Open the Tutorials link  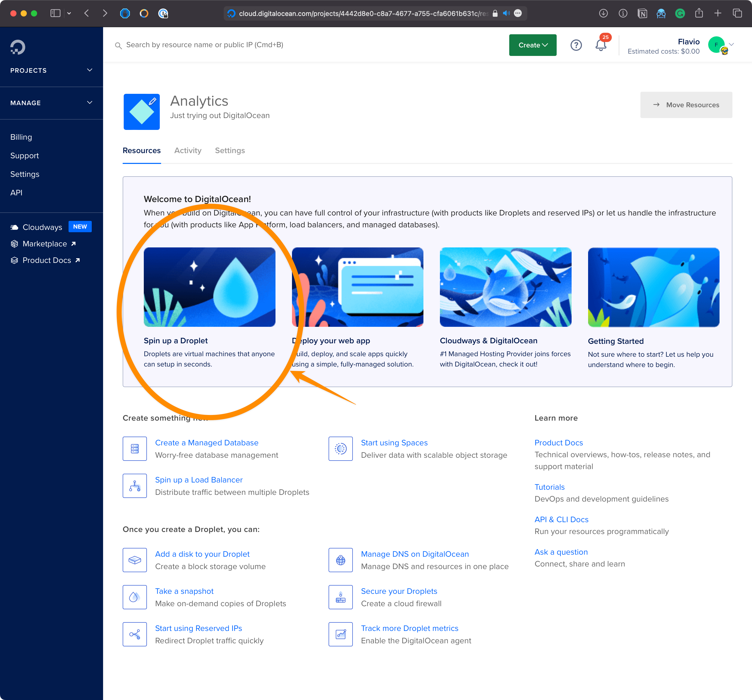[549, 487]
